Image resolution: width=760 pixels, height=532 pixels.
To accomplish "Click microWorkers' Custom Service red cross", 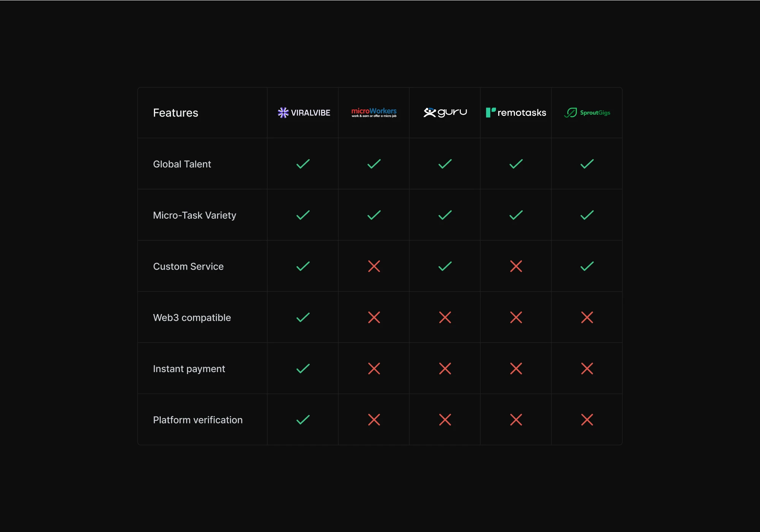I will (374, 266).
